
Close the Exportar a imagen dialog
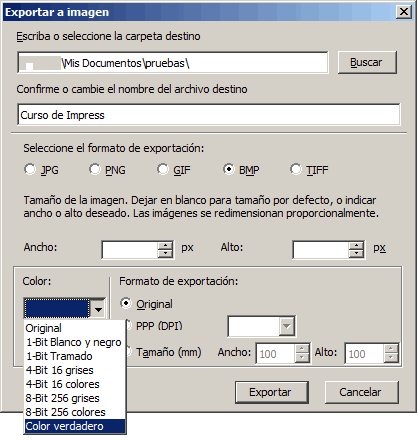404,12
